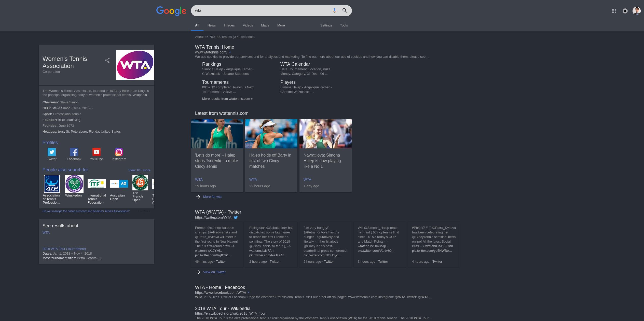Start voice search with microphone icon
The image size is (644, 321).
[x=334, y=11]
